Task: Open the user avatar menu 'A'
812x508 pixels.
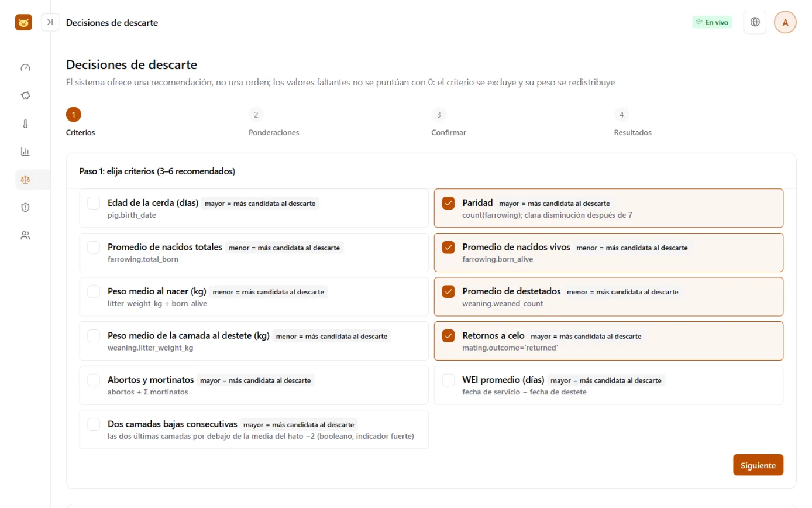Action: (x=785, y=22)
